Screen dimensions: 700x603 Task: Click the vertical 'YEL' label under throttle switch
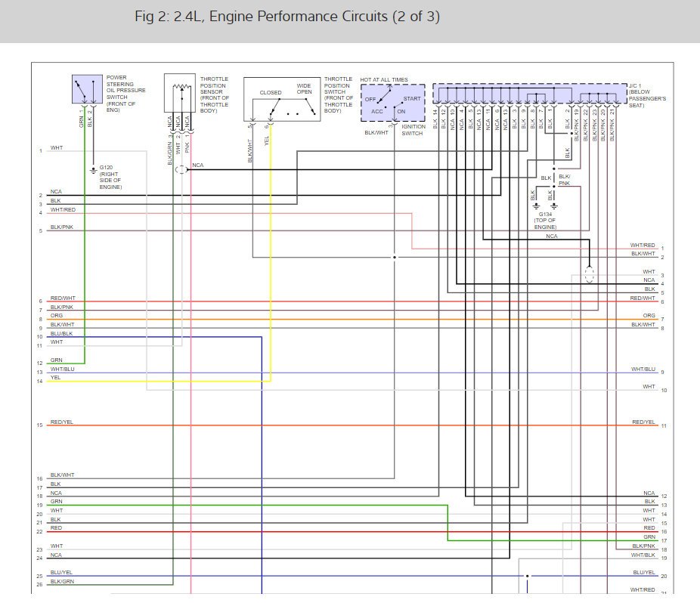click(x=267, y=141)
